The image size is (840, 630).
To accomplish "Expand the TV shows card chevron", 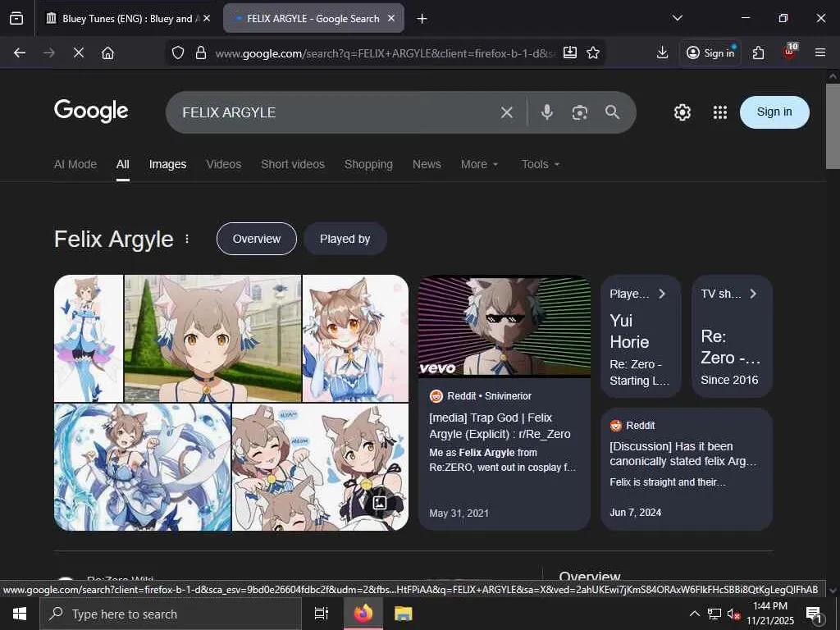I will 753,294.
